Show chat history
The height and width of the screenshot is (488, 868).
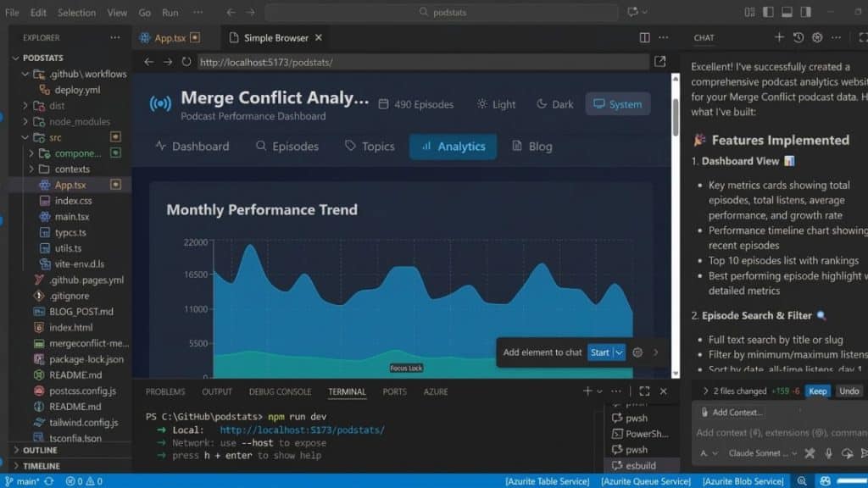tap(798, 37)
